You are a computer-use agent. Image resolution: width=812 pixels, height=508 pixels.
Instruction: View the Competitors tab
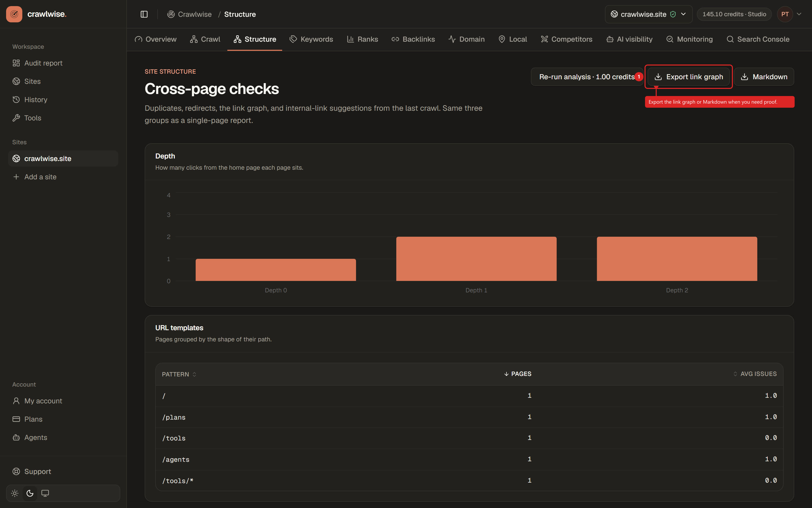point(566,39)
